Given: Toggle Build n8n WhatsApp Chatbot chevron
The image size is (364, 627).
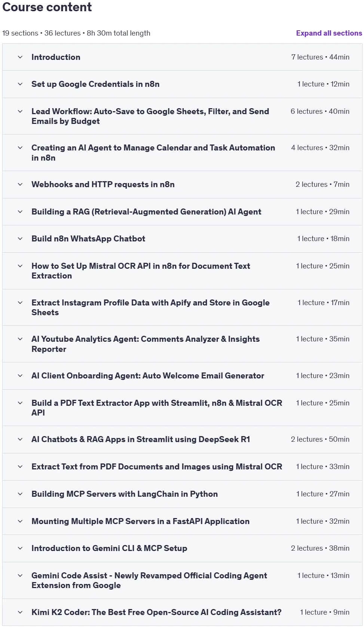Looking at the screenshot, I should 20,239.
